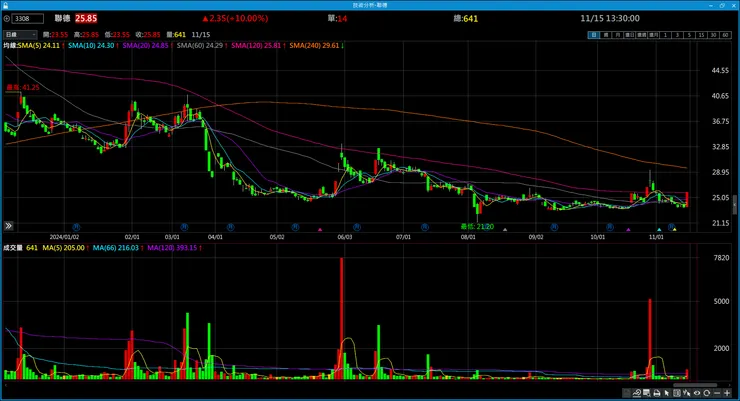Click the 聯德 stock name
The image size is (740, 401).
pos(62,18)
